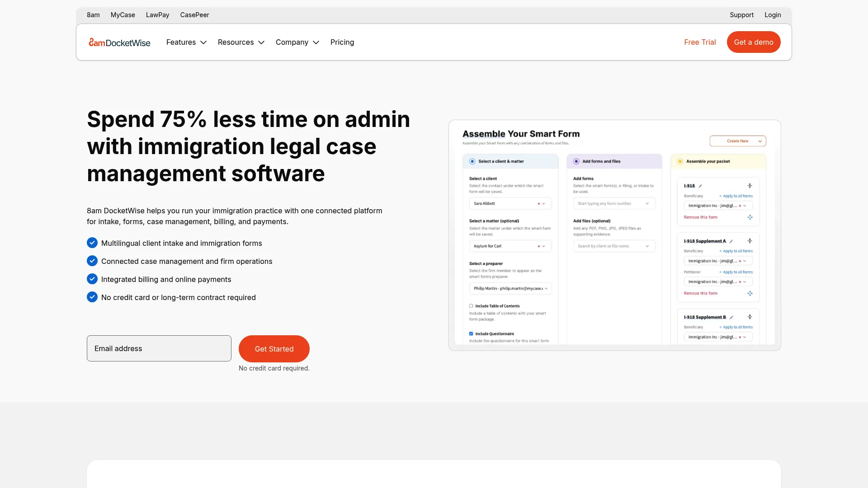868x488 pixels.
Task: Clear the Supplement A Petitioner selection with red x
Action: coord(740,282)
